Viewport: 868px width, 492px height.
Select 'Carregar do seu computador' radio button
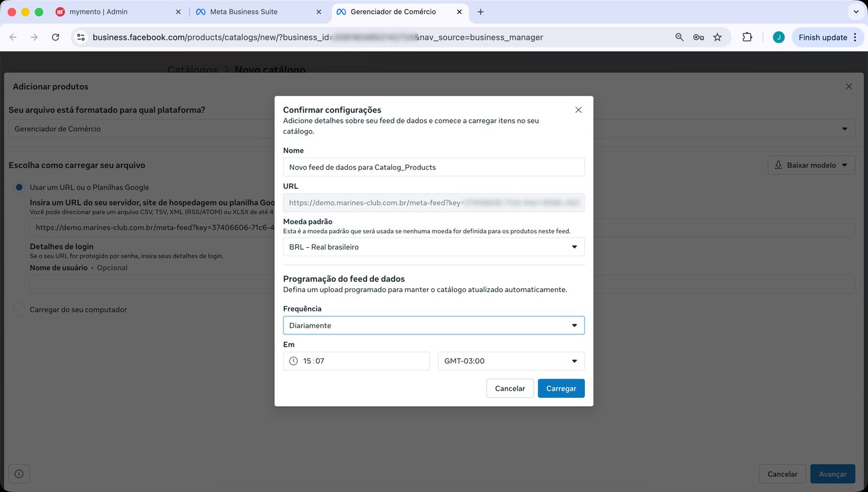19,310
